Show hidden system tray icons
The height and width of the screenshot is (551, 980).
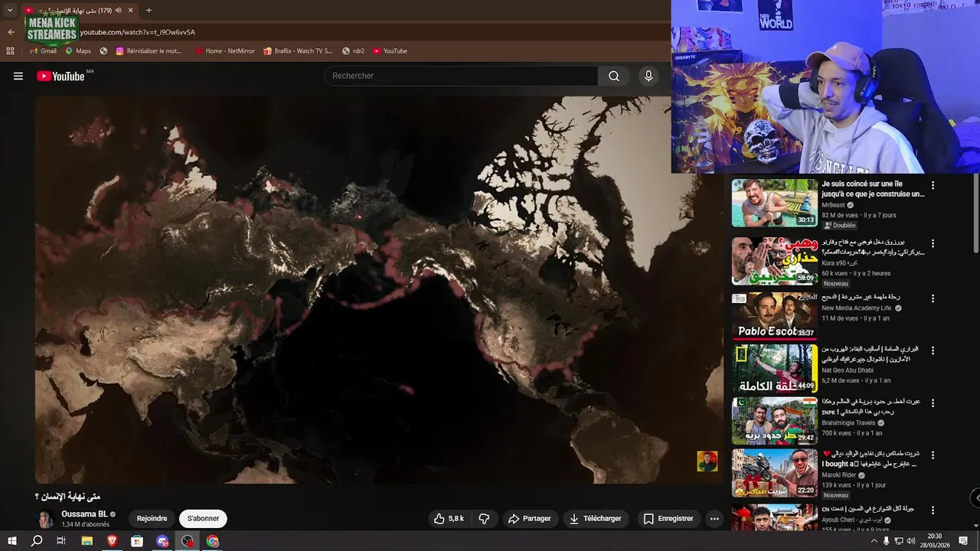pos(874,541)
